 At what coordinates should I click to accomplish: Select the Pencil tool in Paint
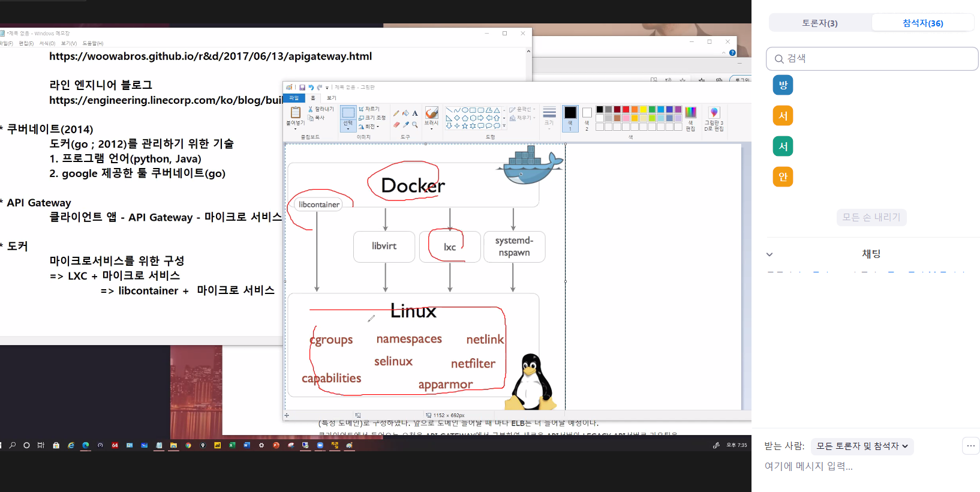pos(396,113)
